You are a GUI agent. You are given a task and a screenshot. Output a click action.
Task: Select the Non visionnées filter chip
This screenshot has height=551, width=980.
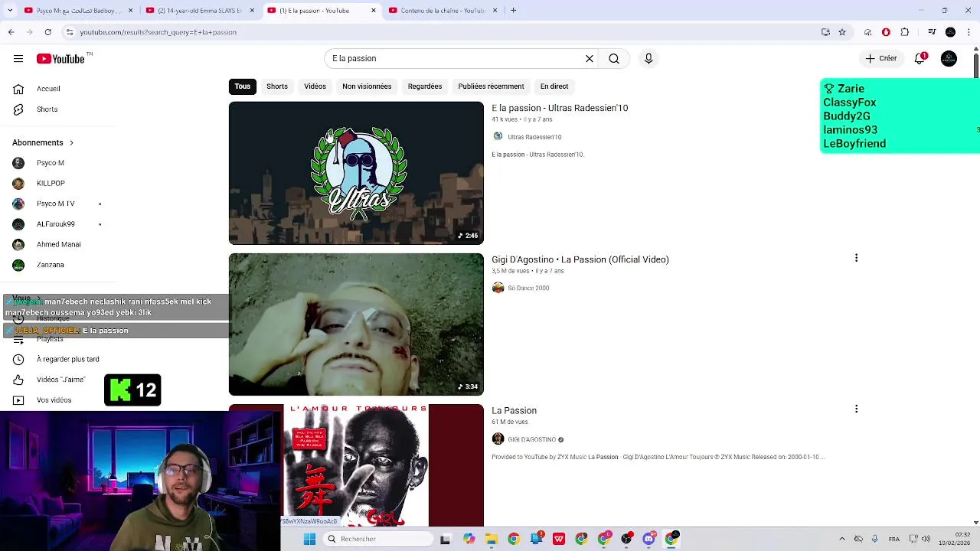pyautogui.click(x=367, y=86)
